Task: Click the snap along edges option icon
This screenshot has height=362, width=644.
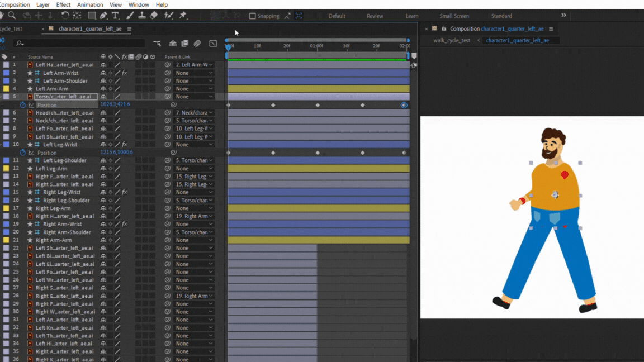Action: tap(287, 16)
